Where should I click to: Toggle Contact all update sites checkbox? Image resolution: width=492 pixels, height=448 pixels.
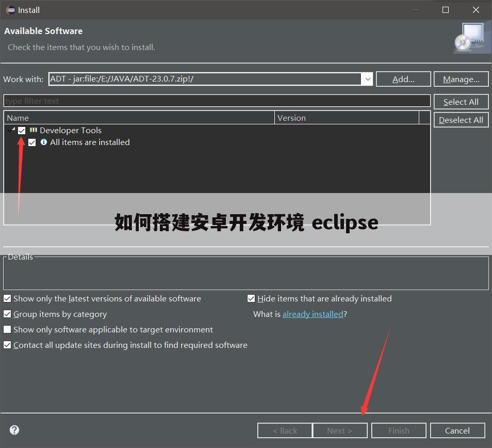7,345
